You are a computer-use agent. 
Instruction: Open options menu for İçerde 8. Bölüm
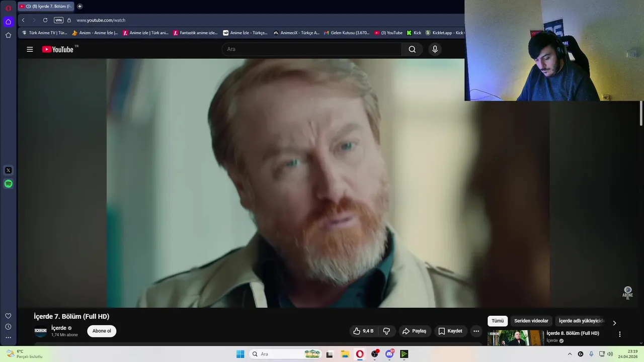pos(620,334)
